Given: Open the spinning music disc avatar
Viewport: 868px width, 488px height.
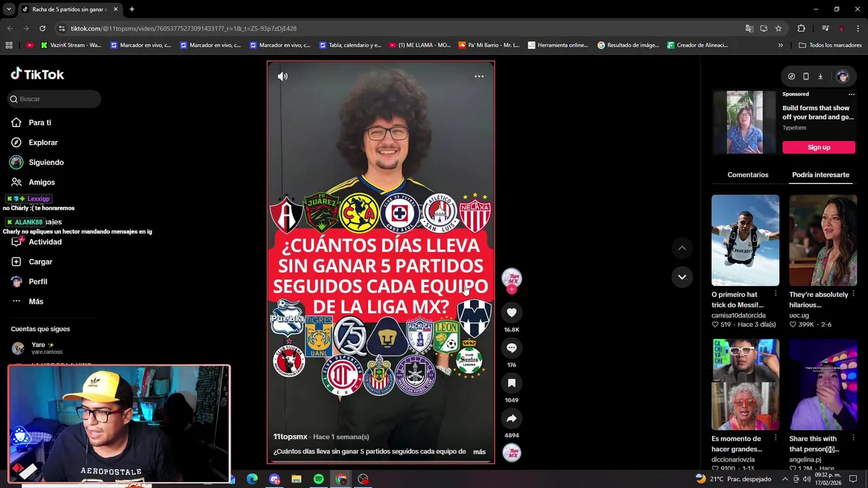Looking at the screenshot, I should click(511, 452).
